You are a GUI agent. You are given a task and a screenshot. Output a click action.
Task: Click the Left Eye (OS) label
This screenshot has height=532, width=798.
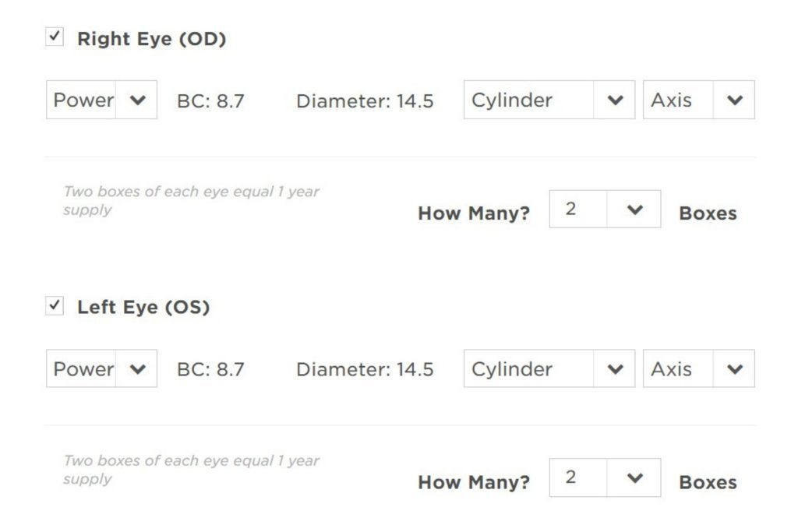click(x=143, y=308)
